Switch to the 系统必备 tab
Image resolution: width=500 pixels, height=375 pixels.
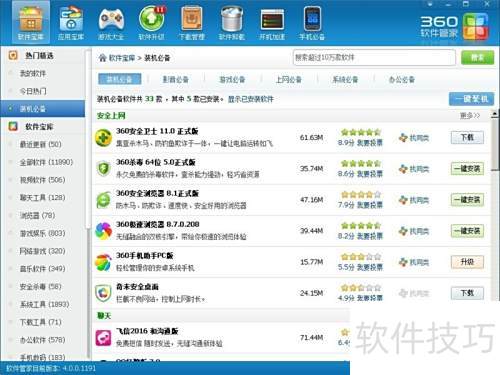pos(345,79)
